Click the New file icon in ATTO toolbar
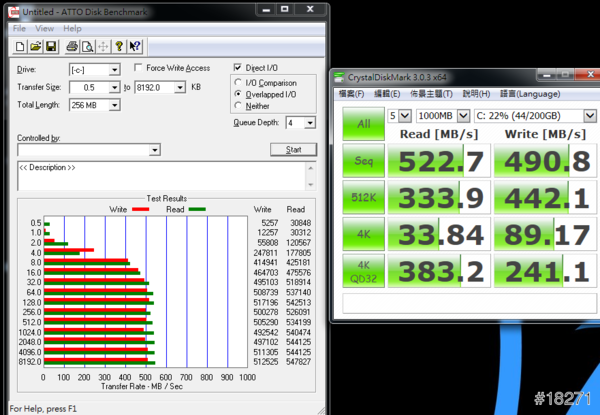 point(21,46)
